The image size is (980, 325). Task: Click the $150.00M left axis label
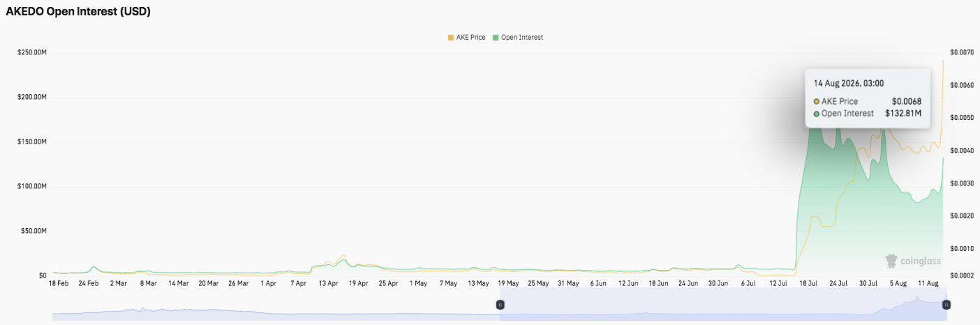tap(32, 142)
